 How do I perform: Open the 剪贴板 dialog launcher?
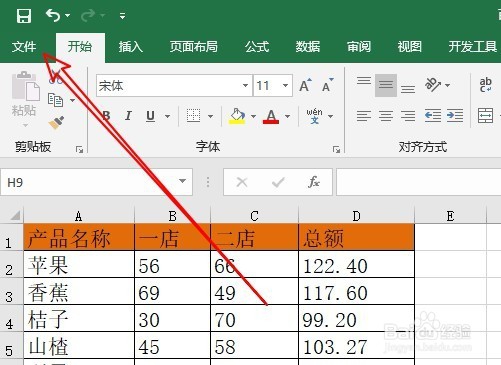(79, 150)
